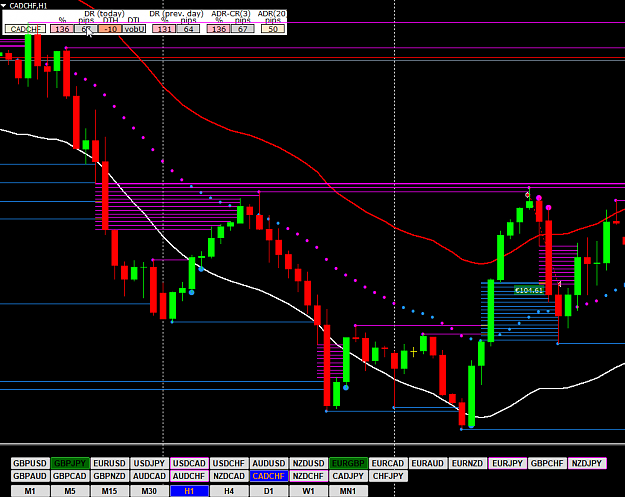Click the DTH value -10
This screenshot has width=625, height=497.
[x=110, y=29]
